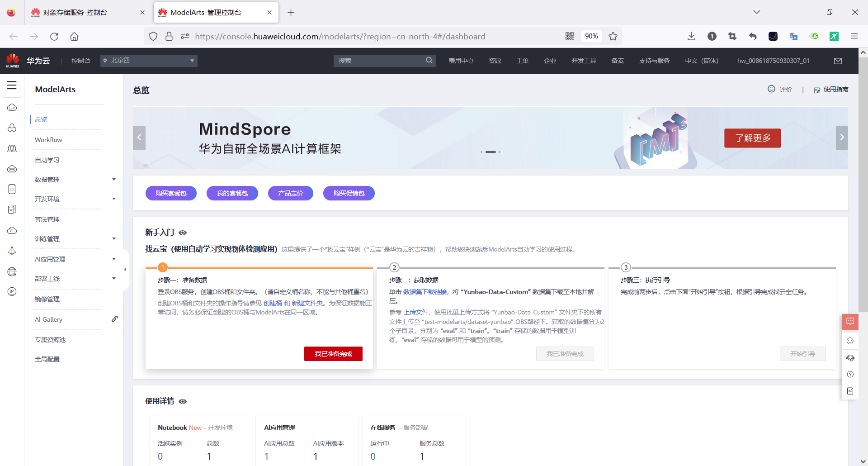The width and height of the screenshot is (868, 466).
Task: Open the message center envelope icon
Action: [838, 61]
